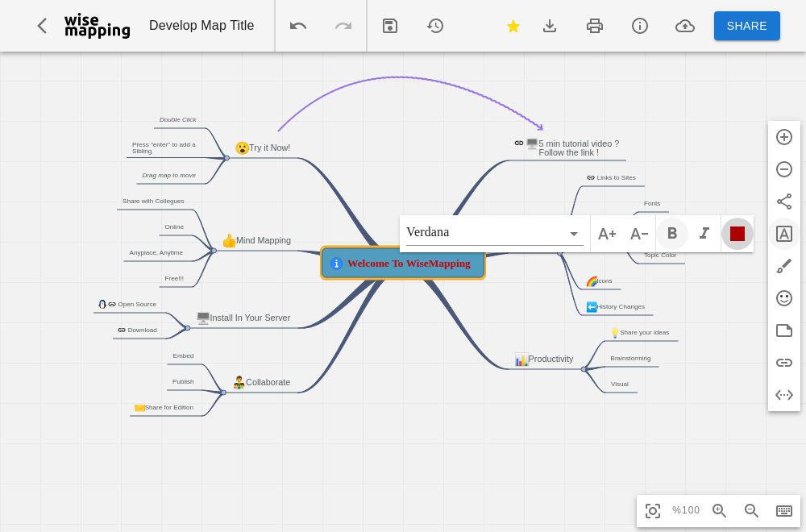Collapse the Mind Mapping branch node
806x532 pixels.
point(214,251)
